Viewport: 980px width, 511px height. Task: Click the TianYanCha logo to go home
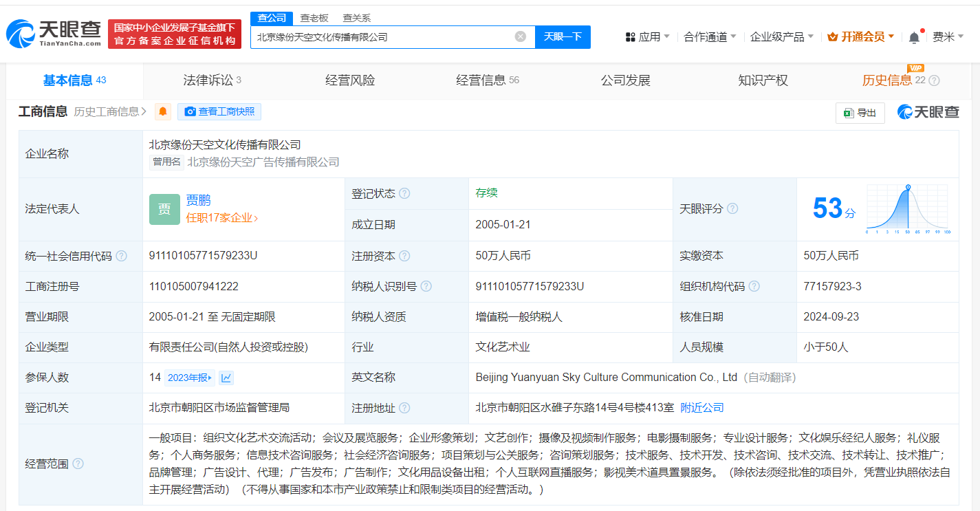(54, 33)
